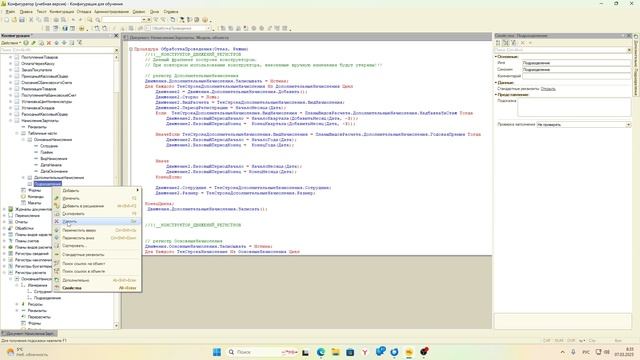
Task: Click the document module tab at window bottom
Action: click(29, 333)
